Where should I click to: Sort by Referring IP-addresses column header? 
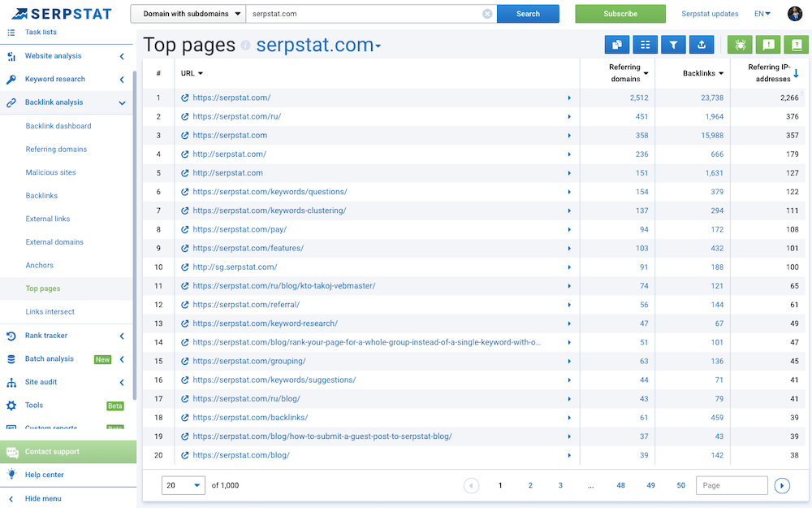pyautogui.click(x=773, y=73)
